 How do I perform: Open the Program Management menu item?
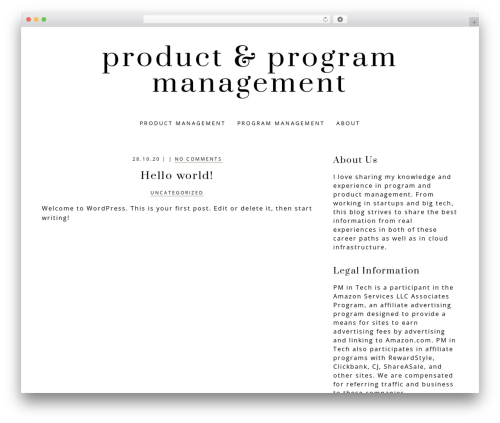[x=280, y=123]
